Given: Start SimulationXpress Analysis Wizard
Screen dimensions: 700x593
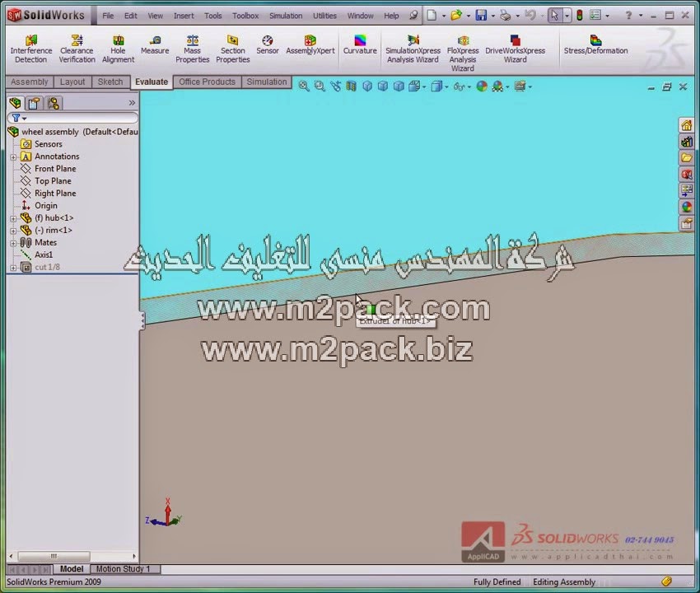Looking at the screenshot, I should coord(413,49).
